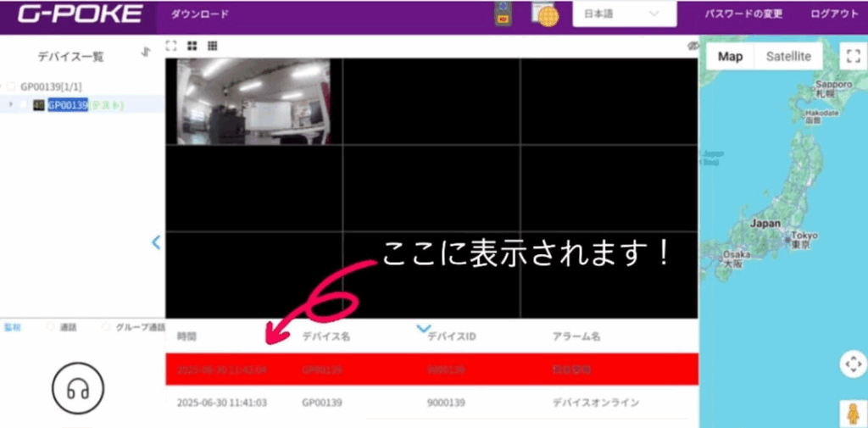
Task: Check the GP00139 device checkbox
Action: [x=24, y=105]
